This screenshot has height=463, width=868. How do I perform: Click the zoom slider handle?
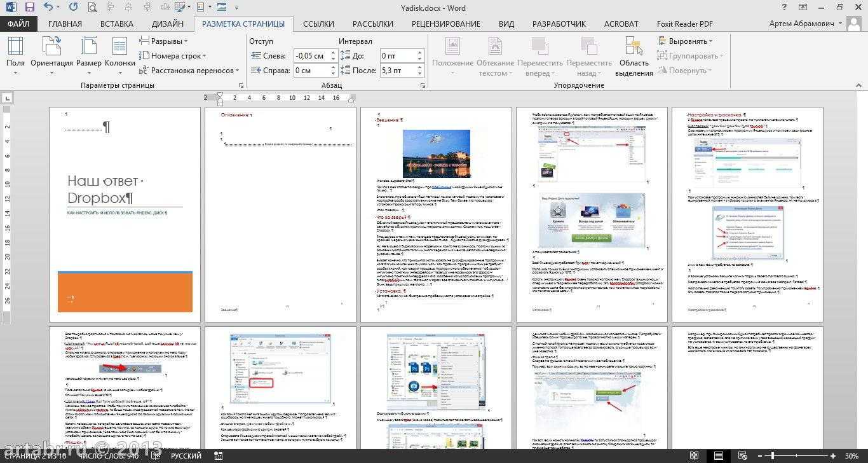point(773,456)
